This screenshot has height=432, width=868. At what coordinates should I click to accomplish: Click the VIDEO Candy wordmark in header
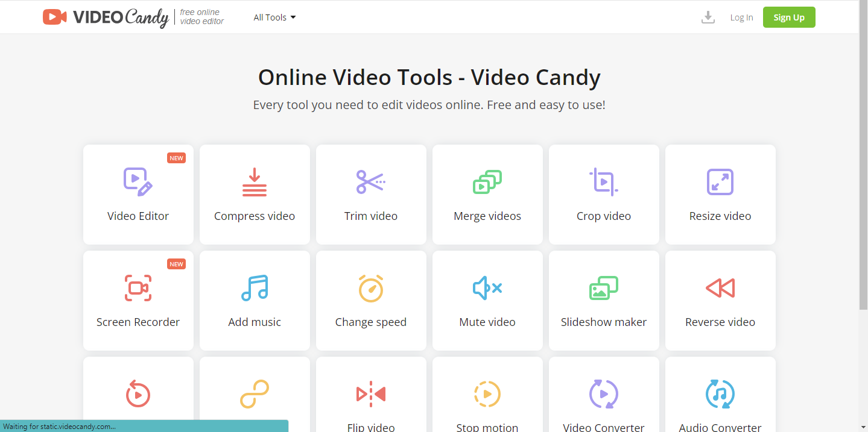click(x=121, y=17)
